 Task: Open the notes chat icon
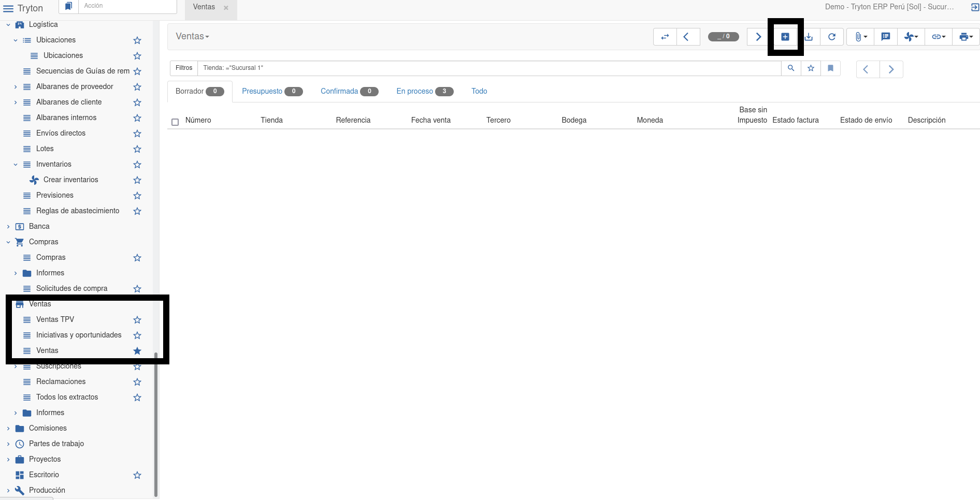pos(886,37)
